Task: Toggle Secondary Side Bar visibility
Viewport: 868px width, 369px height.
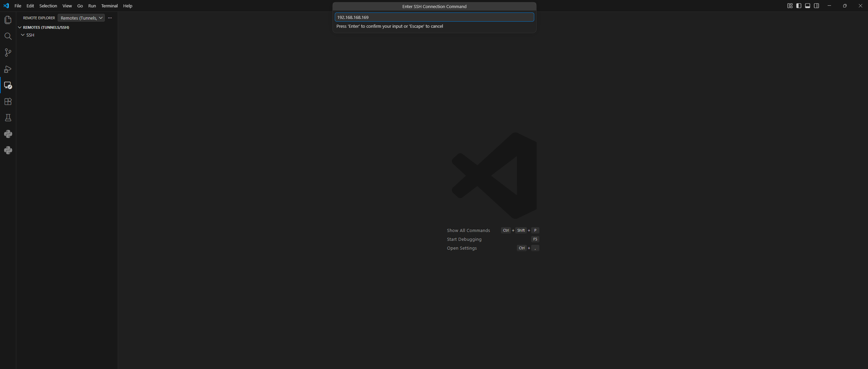Action: pos(816,6)
